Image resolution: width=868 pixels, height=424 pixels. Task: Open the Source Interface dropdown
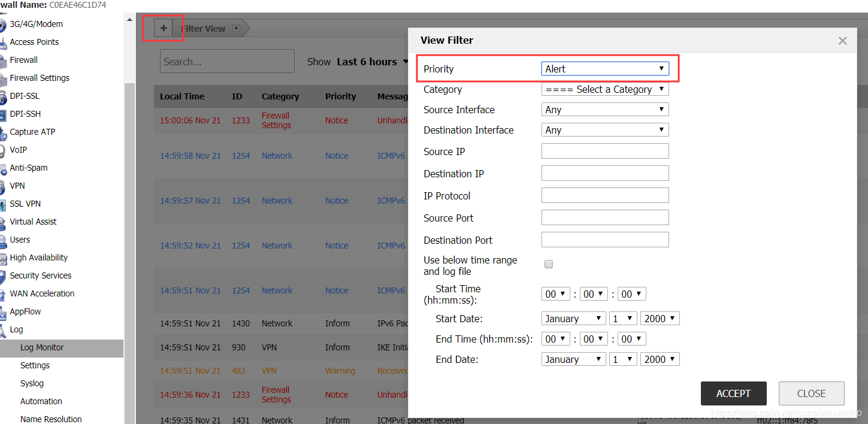click(x=605, y=110)
